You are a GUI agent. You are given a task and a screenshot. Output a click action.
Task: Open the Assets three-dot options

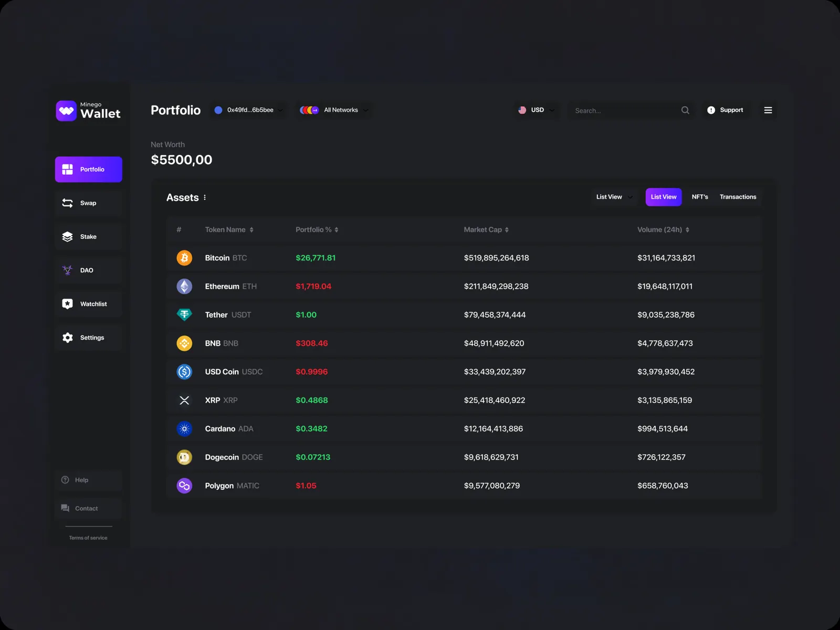tap(205, 197)
